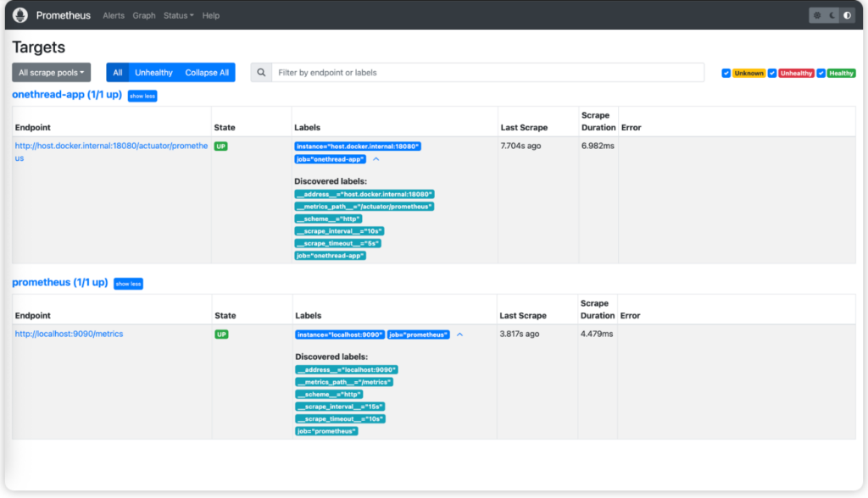Viewport: 868px width, 498px height.
Task: Click the Prometheus flame logo
Action: (x=20, y=15)
